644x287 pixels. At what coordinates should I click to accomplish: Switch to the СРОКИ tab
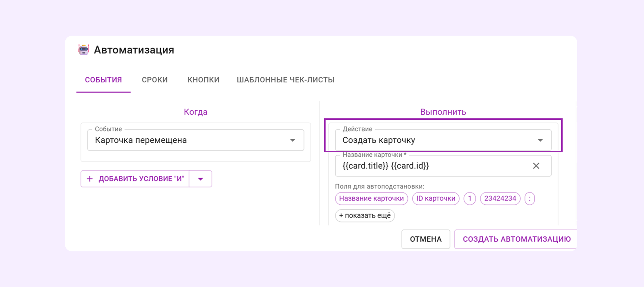[155, 80]
